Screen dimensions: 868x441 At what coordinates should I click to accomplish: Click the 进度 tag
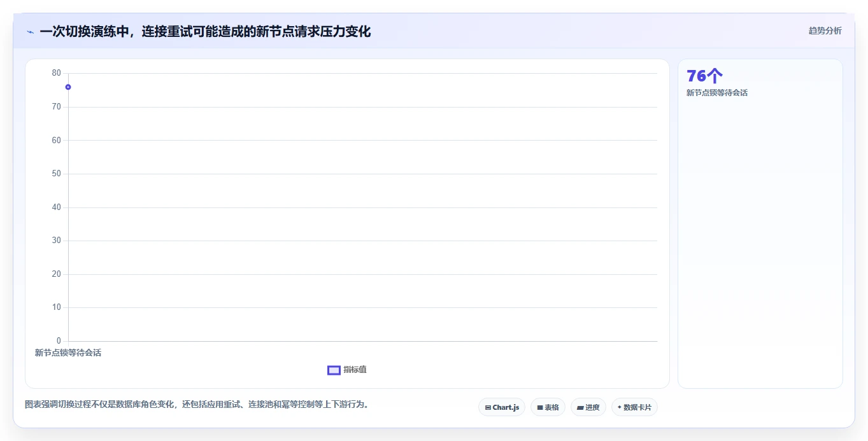point(588,407)
